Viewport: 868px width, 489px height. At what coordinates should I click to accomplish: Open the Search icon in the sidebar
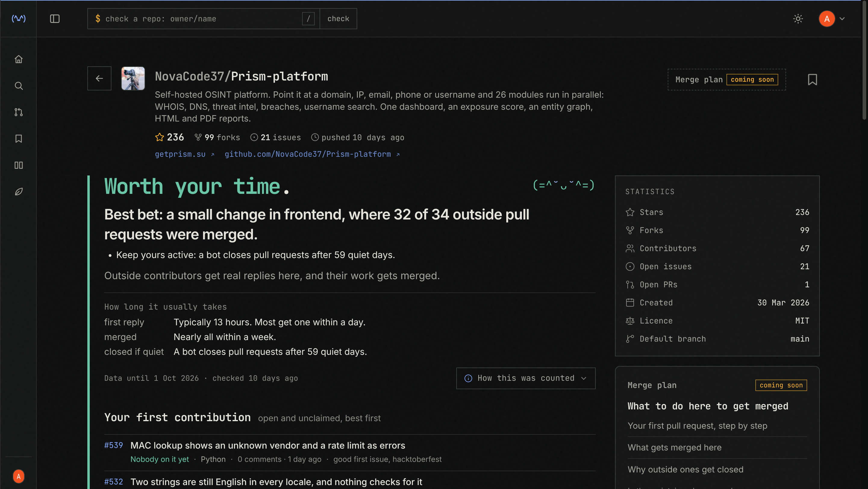pyautogui.click(x=19, y=86)
